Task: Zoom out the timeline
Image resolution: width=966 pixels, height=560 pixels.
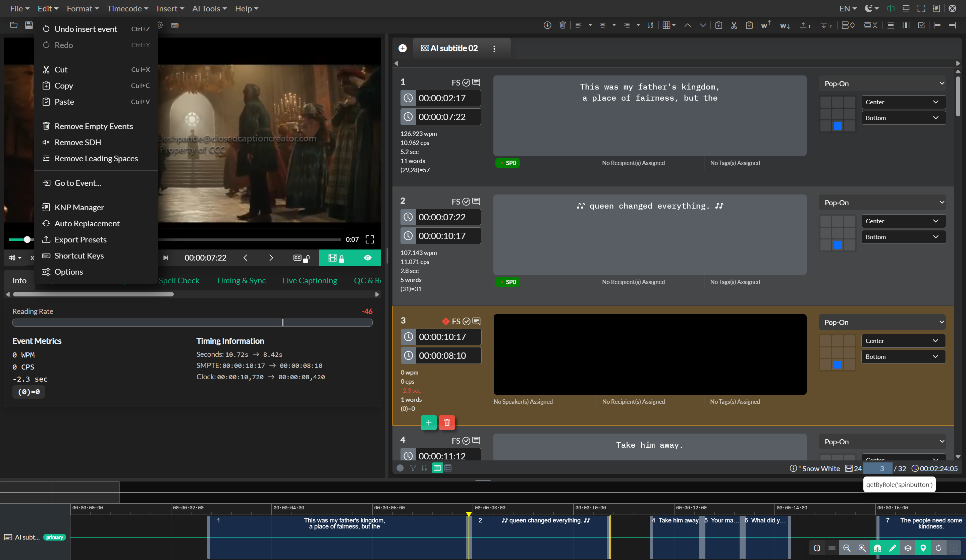Action: pos(847,548)
